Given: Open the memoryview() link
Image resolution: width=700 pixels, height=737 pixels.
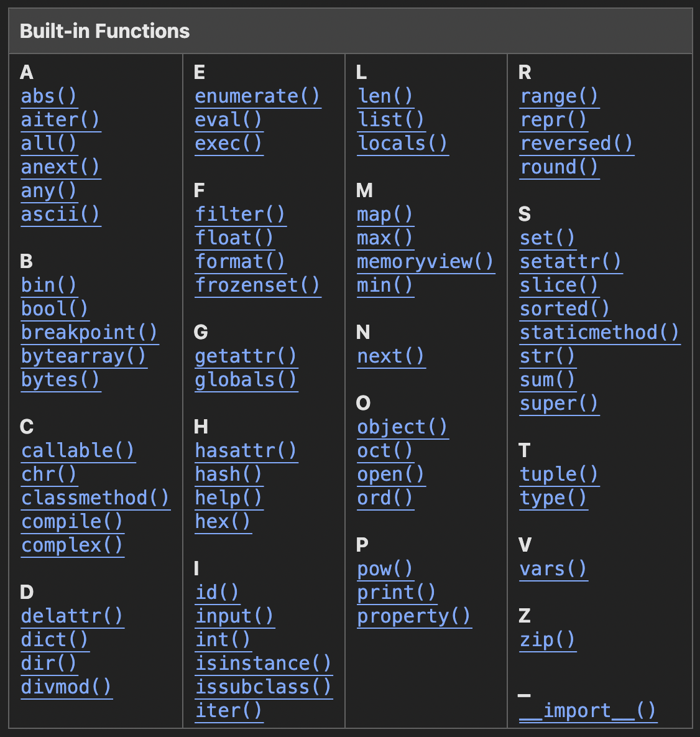Looking at the screenshot, I should pyautogui.click(x=425, y=262).
